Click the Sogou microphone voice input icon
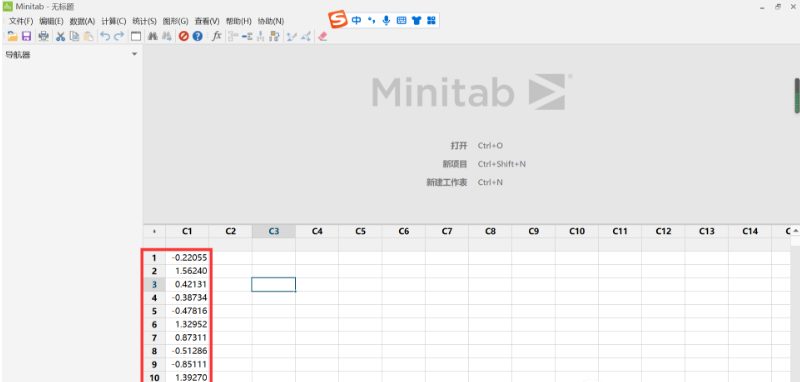 pos(386,20)
